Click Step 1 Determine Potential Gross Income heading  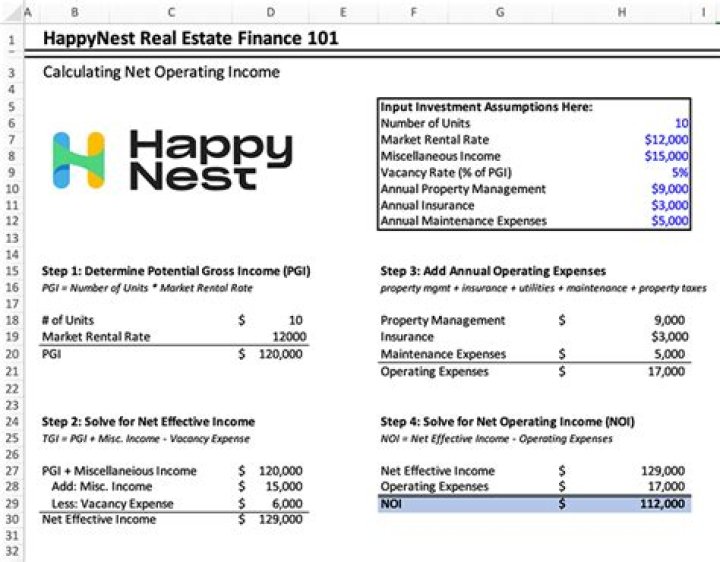(x=176, y=271)
